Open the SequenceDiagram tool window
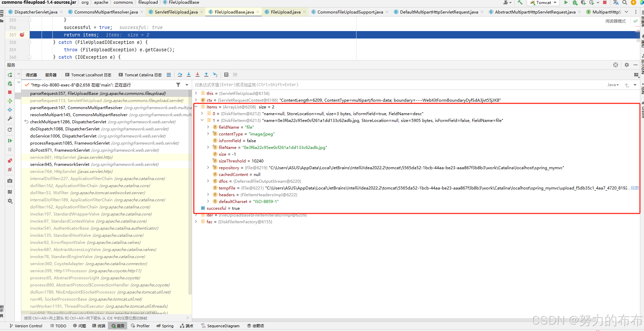The width and height of the screenshot is (644, 331). pos(220,326)
